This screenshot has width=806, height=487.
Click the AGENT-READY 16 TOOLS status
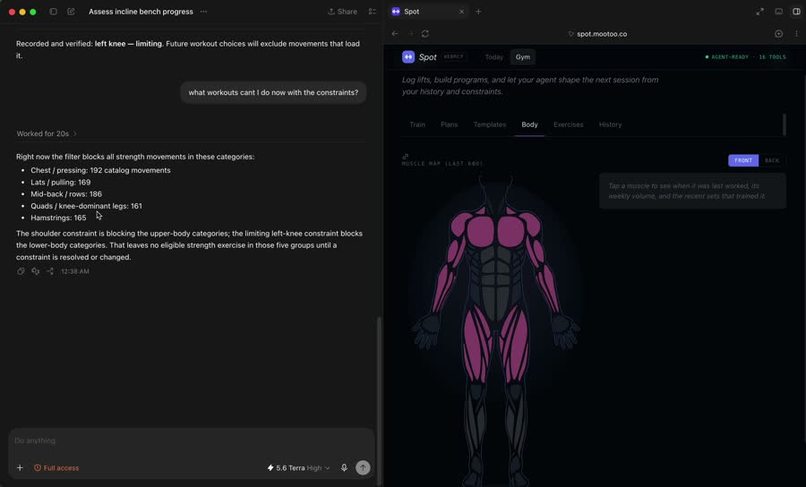[x=745, y=57]
